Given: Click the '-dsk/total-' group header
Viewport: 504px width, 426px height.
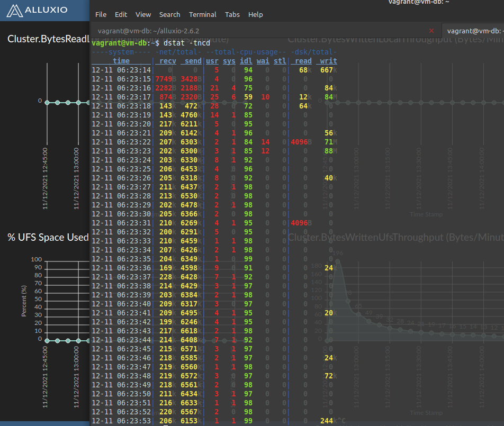Looking at the screenshot, I should point(314,52).
